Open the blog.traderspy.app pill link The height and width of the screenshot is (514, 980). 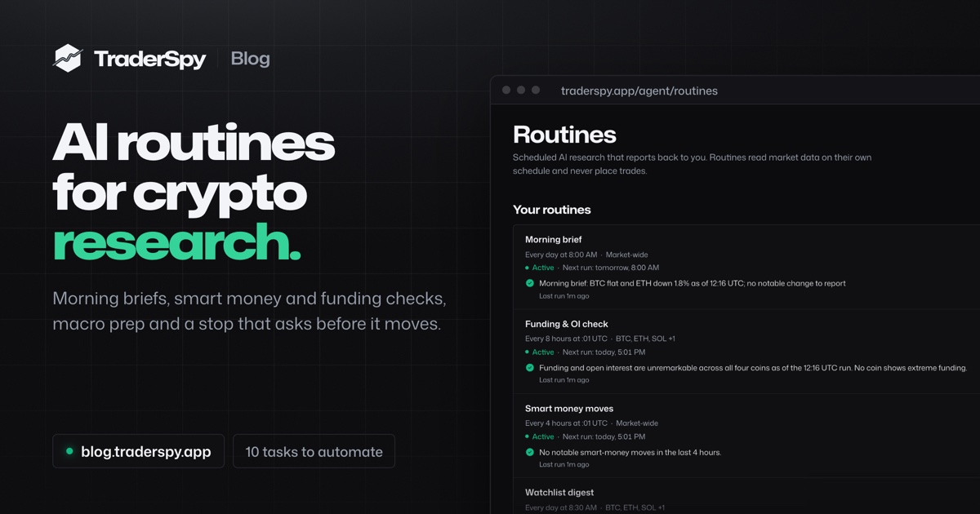(138, 451)
